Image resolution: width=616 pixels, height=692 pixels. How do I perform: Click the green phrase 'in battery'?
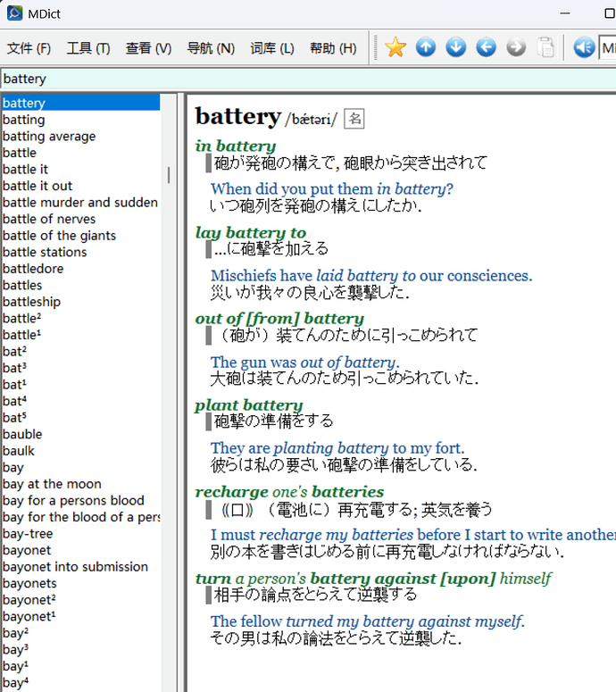click(x=236, y=146)
